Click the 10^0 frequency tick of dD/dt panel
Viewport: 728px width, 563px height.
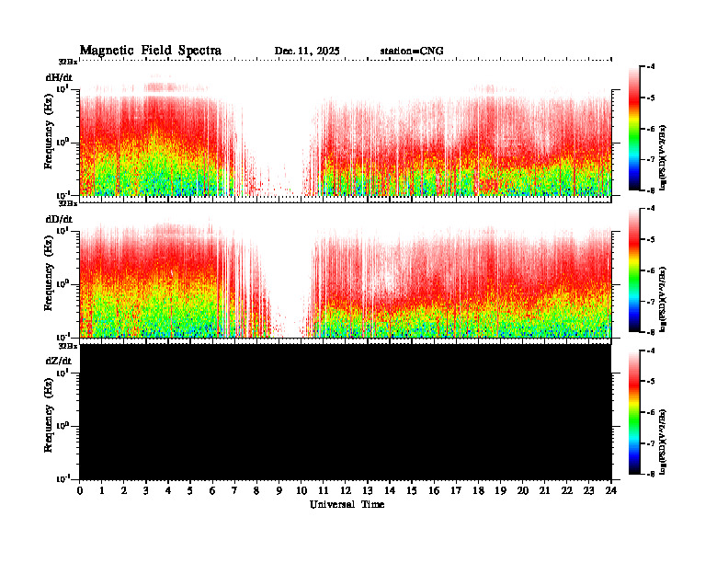tap(63, 284)
